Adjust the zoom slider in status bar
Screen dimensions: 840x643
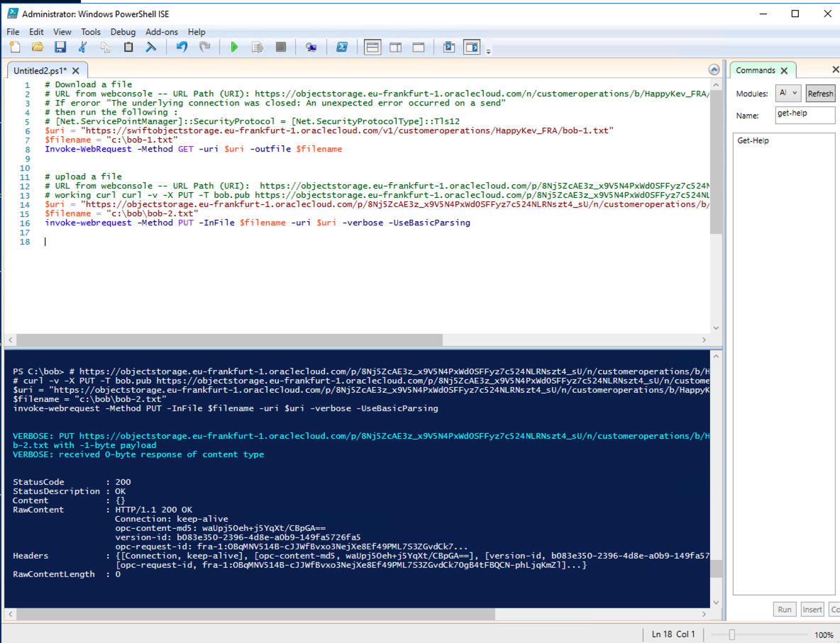(731, 635)
